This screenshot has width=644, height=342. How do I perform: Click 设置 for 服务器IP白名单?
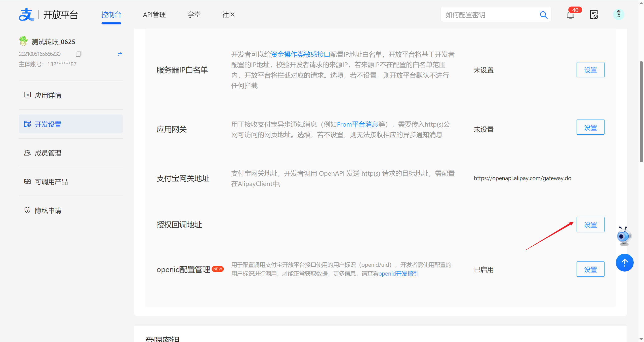pos(590,70)
